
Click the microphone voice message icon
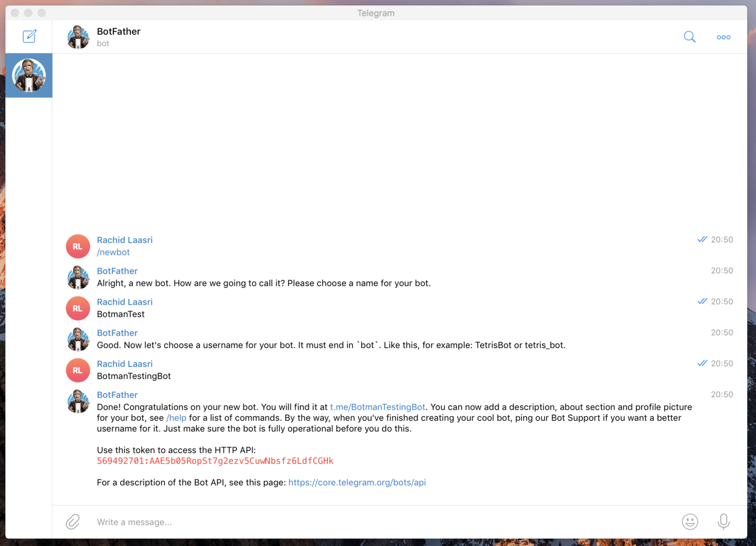pos(723,522)
